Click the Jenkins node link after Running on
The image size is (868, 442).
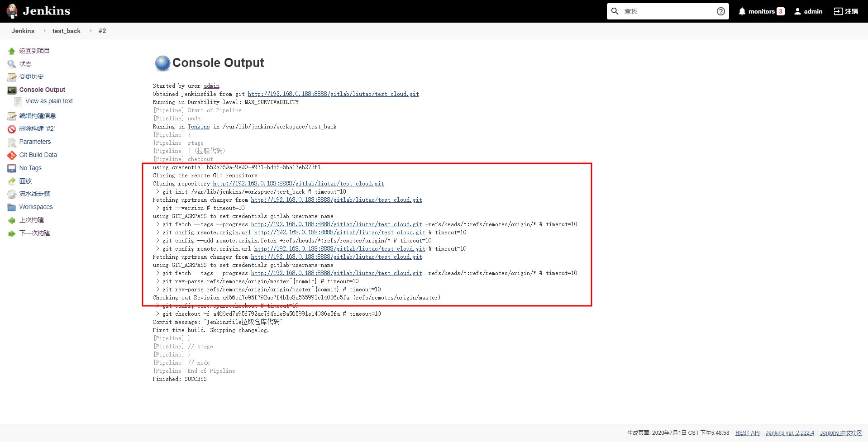point(199,127)
